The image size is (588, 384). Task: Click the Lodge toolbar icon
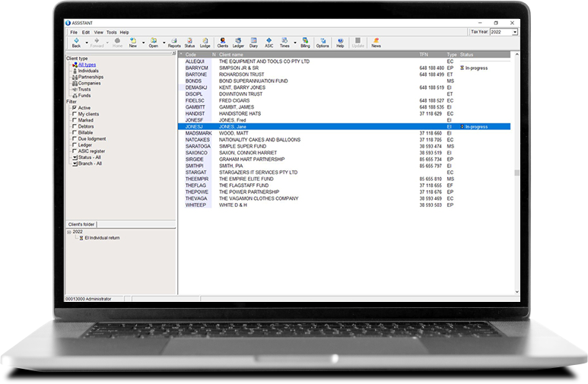(x=205, y=43)
